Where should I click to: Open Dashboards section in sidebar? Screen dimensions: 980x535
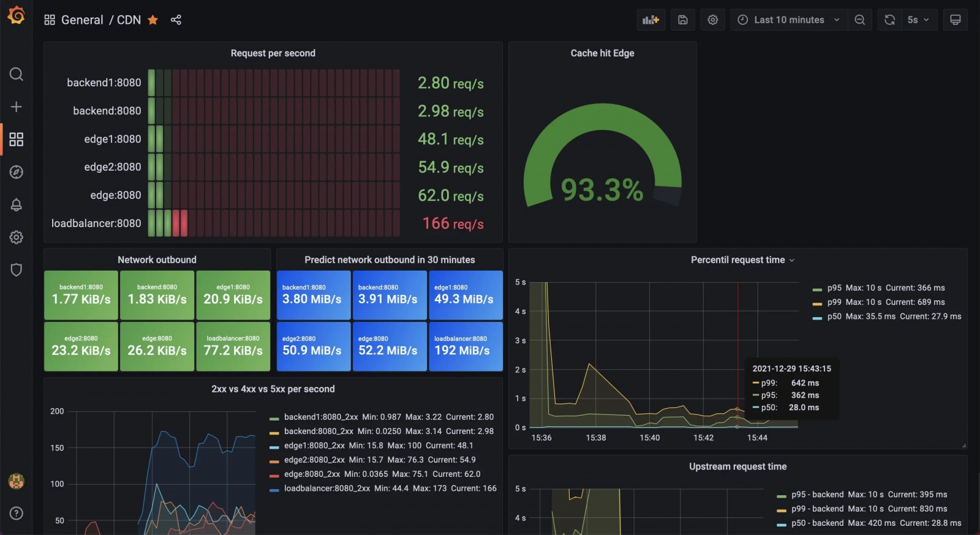pyautogui.click(x=17, y=140)
